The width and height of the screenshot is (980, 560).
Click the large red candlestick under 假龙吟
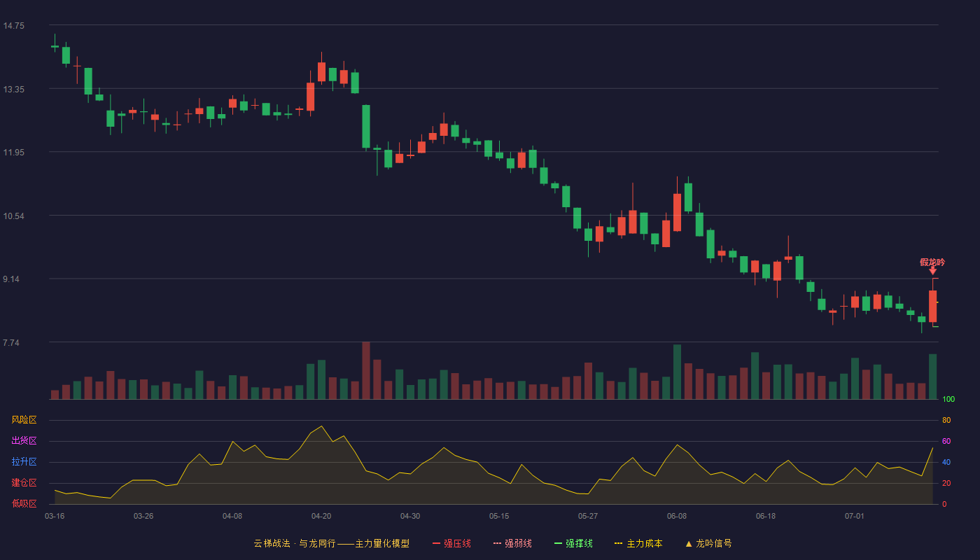click(x=932, y=306)
